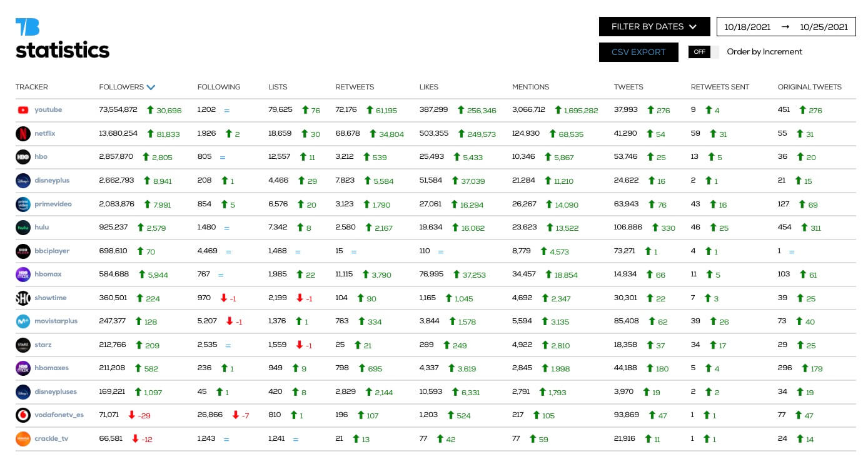Open the hbomax tracker link
This screenshot has height=469, width=868.
pyautogui.click(x=48, y=275)
